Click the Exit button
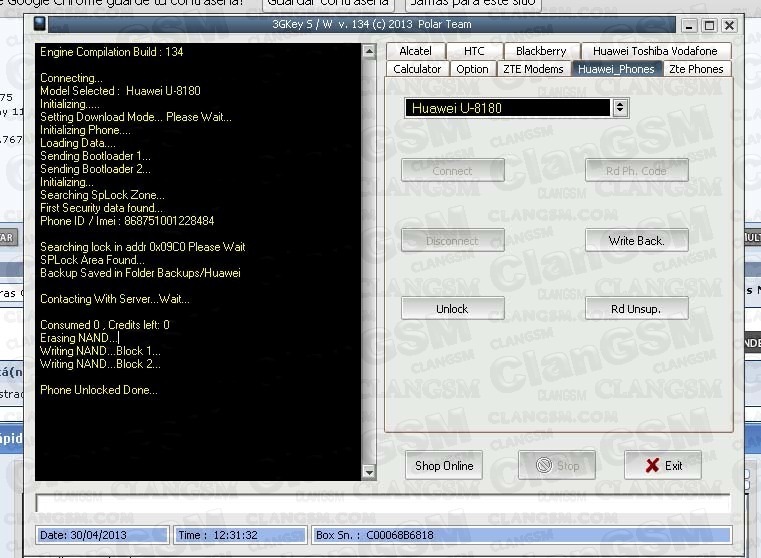Viewport: 761px width, 558px height. [663, 465]
